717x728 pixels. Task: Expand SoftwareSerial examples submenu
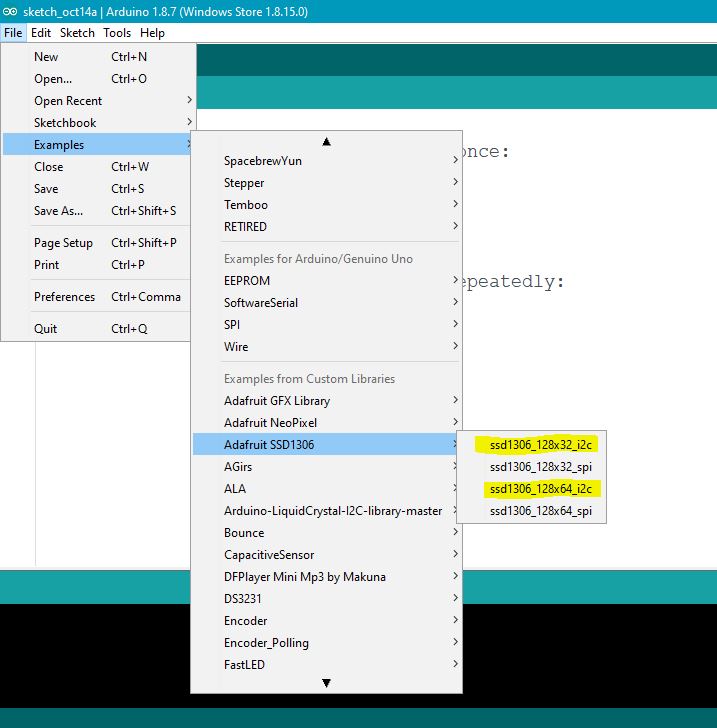click(x=327, y=303)
